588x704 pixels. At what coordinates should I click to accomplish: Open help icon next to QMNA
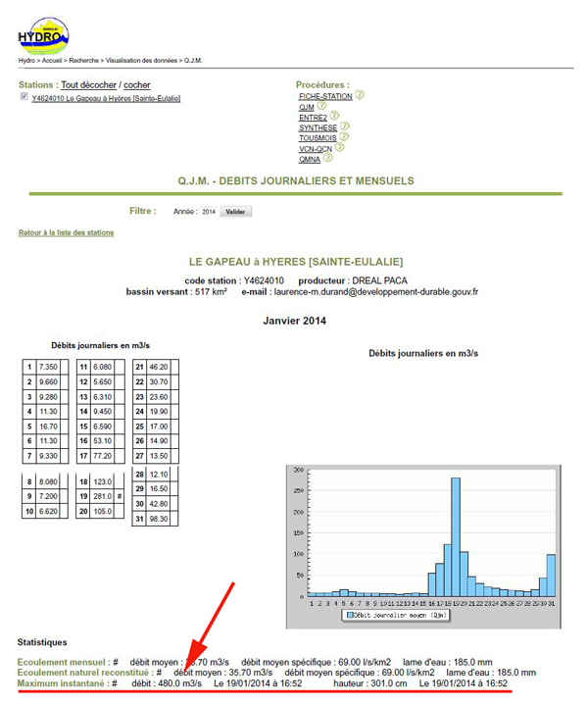(x=327, y=158)
